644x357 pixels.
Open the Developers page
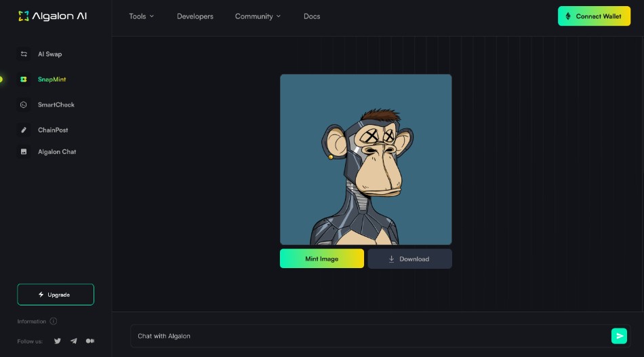[195, 16]
